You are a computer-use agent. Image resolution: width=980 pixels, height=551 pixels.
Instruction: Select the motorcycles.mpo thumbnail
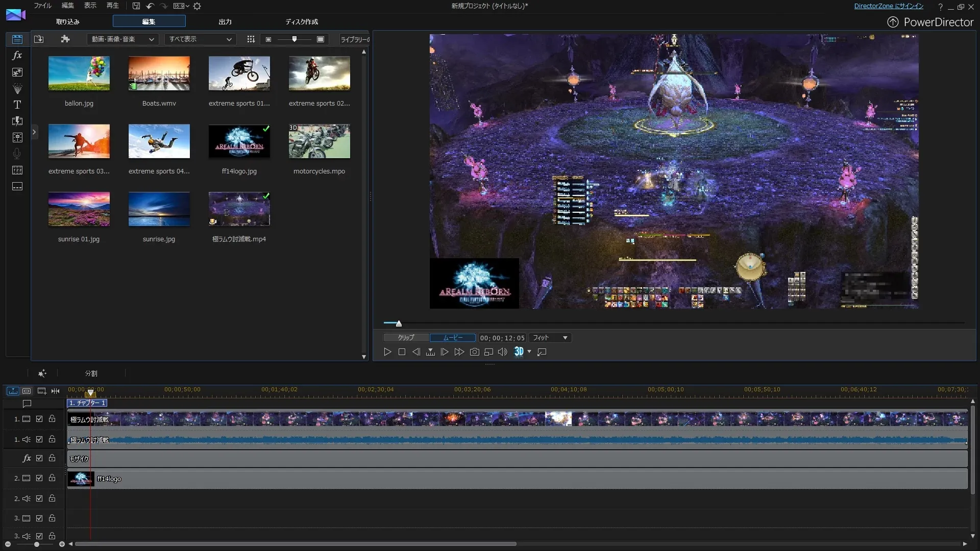(319, 141)
